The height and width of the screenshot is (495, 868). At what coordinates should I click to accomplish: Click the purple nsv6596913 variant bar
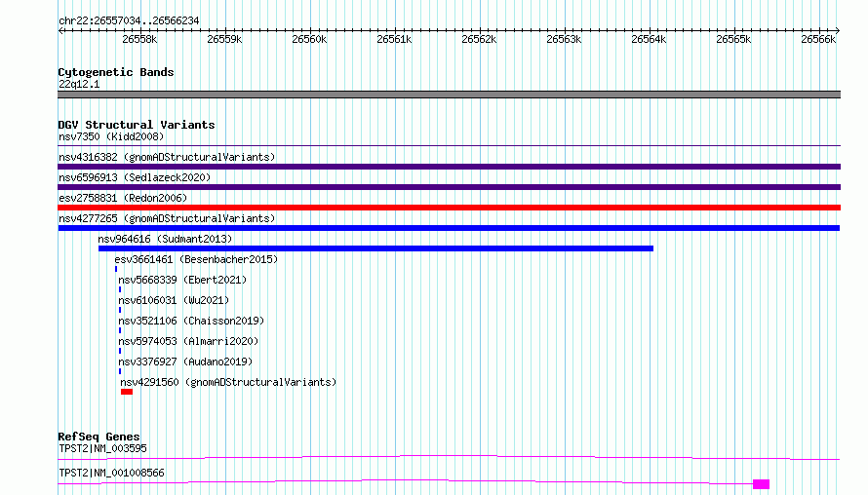[449, 187]
